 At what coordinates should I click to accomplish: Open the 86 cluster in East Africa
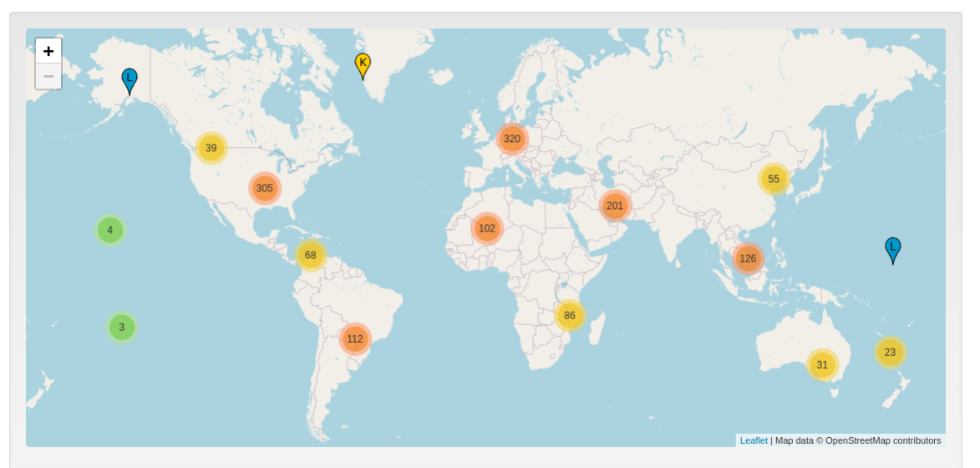[x=570, y=315]
